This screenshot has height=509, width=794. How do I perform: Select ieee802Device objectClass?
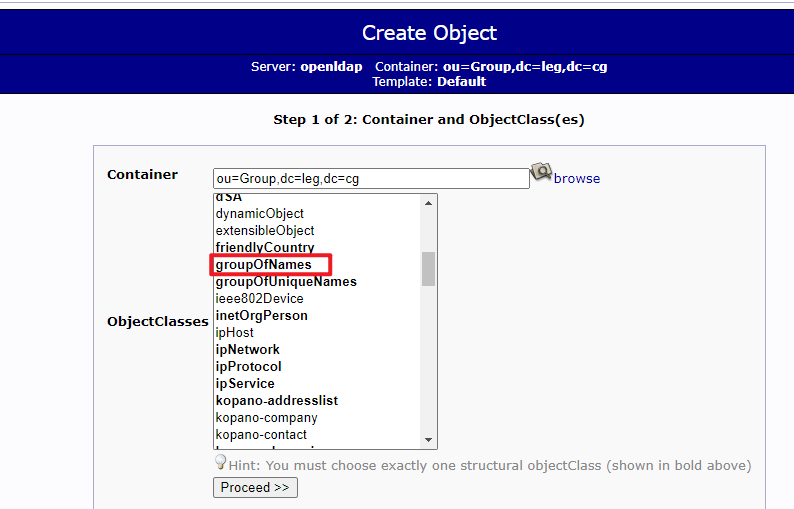pos(259,299)
